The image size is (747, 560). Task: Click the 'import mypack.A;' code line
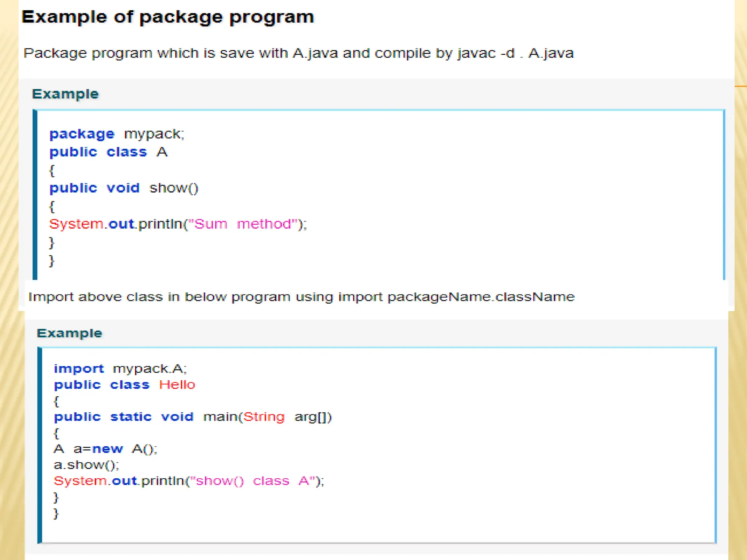pos(120,369)
